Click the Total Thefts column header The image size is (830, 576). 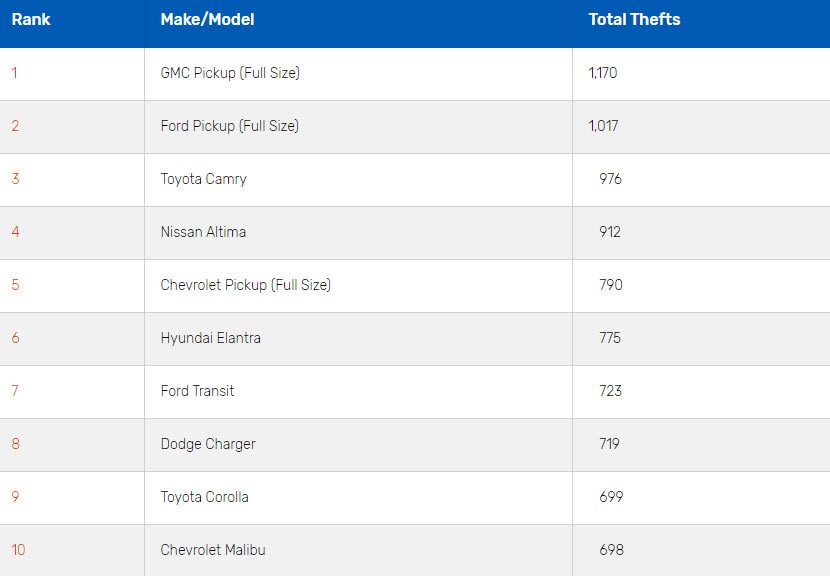[634, 20]
